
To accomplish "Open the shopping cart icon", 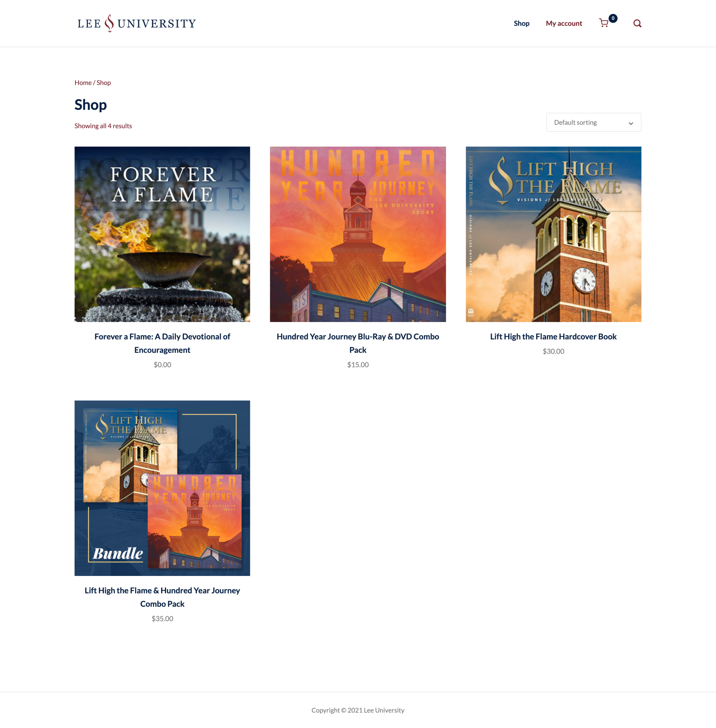I will click(x=604, y=23).
